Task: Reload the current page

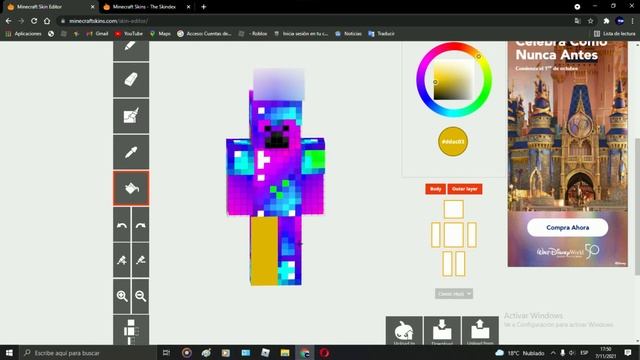Action: click(34, 21)
